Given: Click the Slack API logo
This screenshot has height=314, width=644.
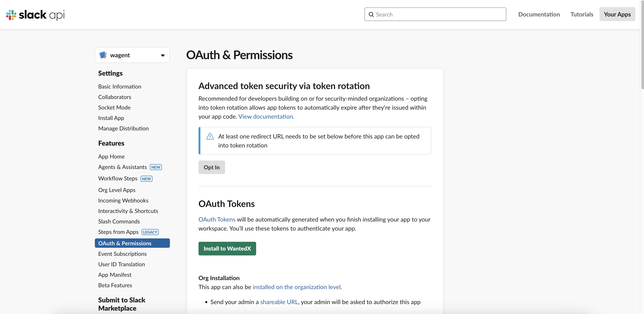Looking at the screenshot, I should click(35, 15).
